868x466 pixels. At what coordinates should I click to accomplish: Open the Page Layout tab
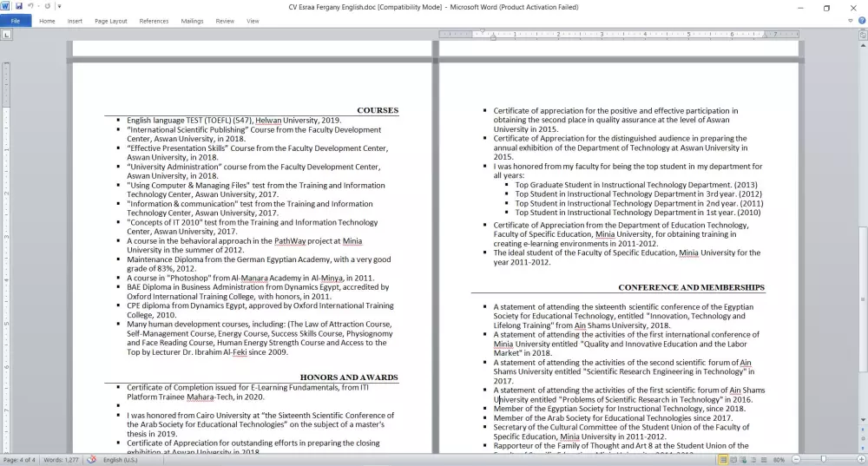tap(111, 21)
